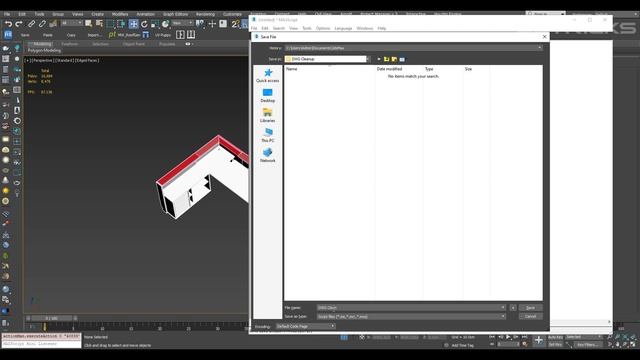Redo the last action in 3ds Max
This screenshot has height=360, width=640.
19,24
